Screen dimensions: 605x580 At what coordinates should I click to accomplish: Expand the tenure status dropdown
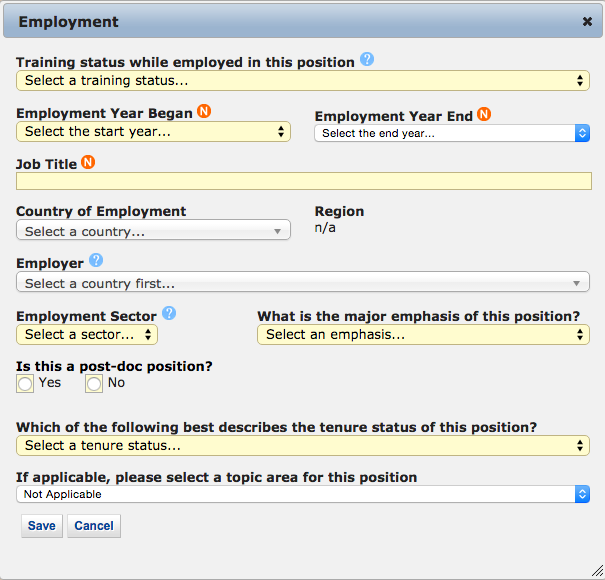(x=303, y=445)
